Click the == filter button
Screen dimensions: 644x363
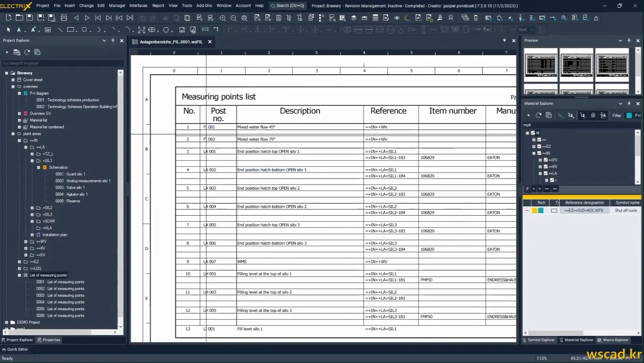[x=547, y=189]
